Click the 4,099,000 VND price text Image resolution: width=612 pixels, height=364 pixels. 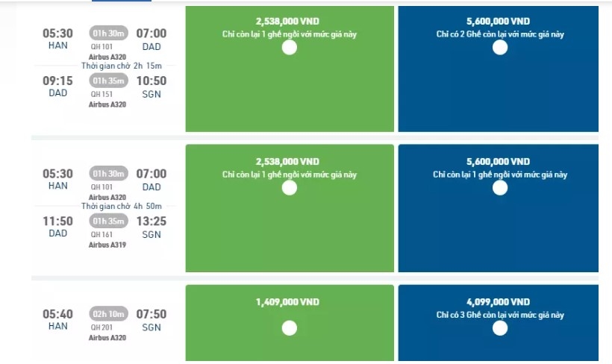click(498, 302)
